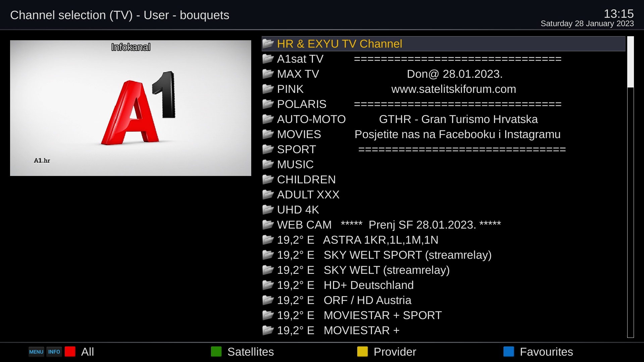Click the folder icon next to A1sat TV
The image size is (644, 362).
(268, 59)
